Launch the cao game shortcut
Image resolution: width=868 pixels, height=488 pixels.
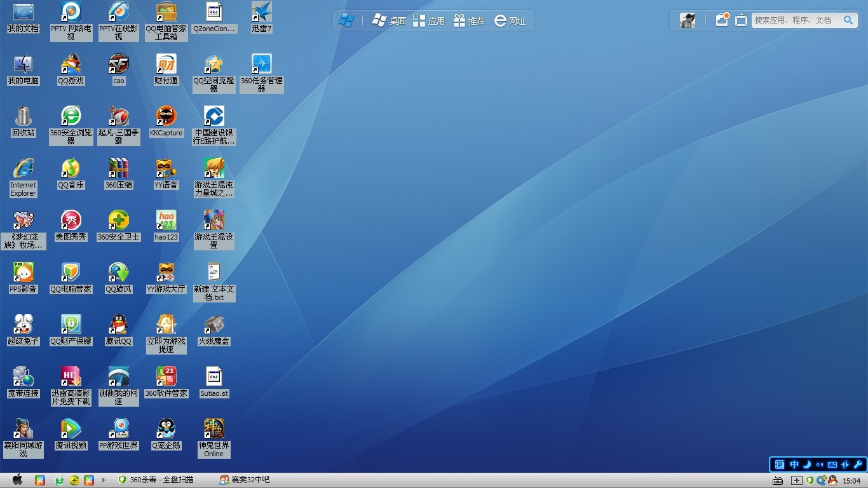(x=118, y=70)
